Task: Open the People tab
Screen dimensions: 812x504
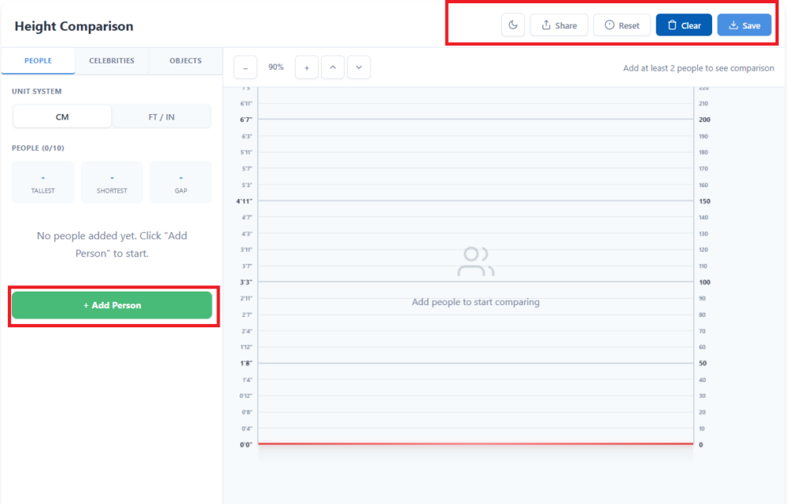Action: tap(38, 61)
